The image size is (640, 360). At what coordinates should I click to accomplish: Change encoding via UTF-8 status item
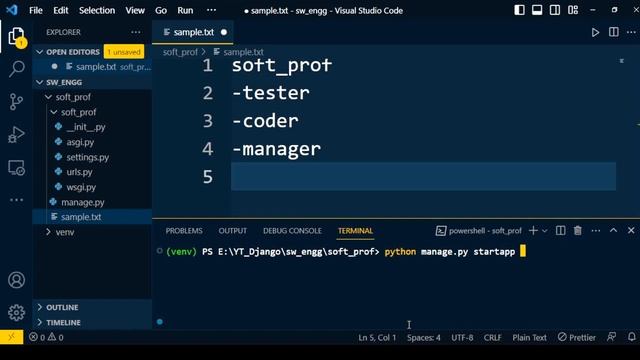point(462,338)
